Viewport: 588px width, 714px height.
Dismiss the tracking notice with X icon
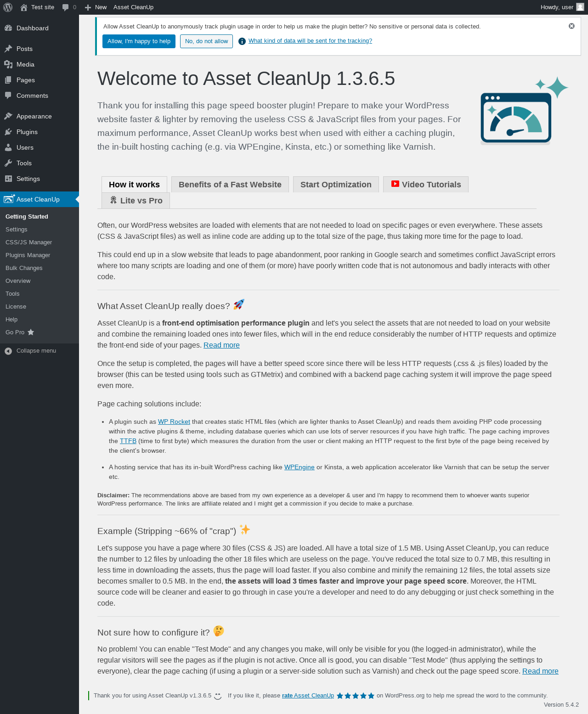coord(571,26)
